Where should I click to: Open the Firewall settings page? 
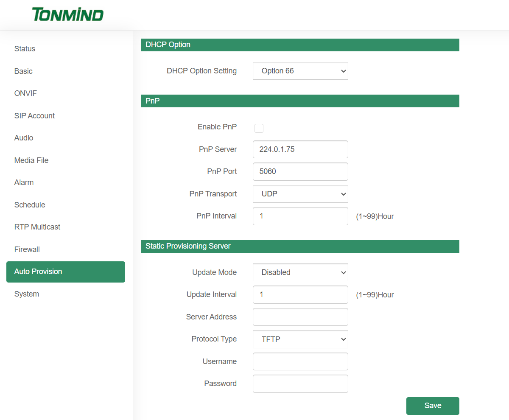point(27,249)
